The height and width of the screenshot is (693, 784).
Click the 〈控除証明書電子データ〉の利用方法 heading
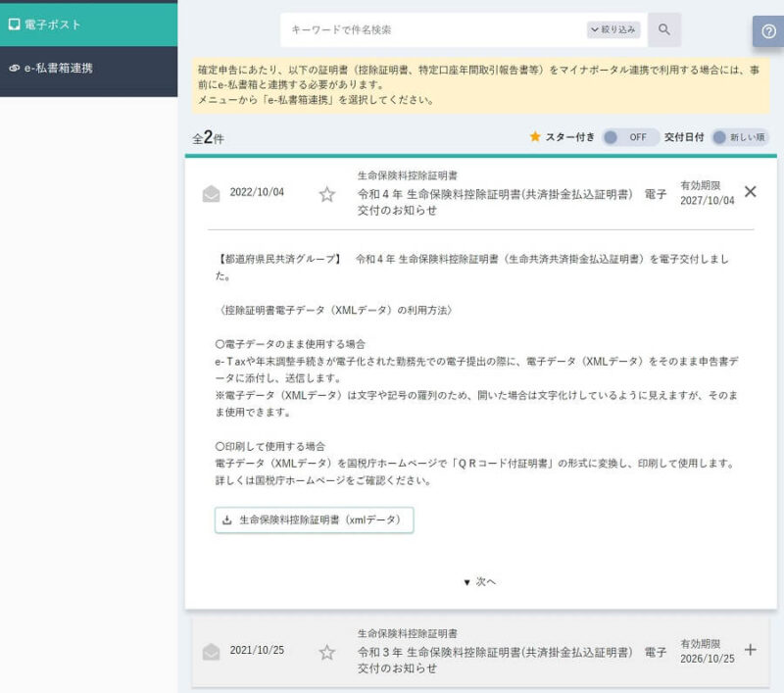click(x=335, y=310)
